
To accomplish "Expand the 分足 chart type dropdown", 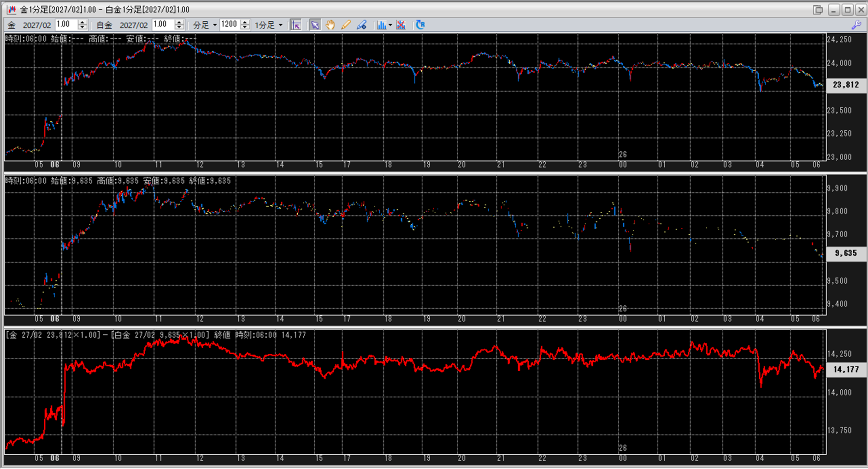I will [215, 25].
